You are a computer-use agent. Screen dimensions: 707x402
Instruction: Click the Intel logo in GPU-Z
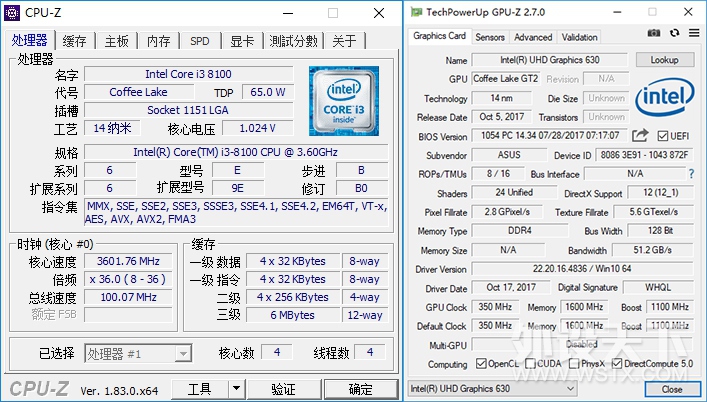664,97
